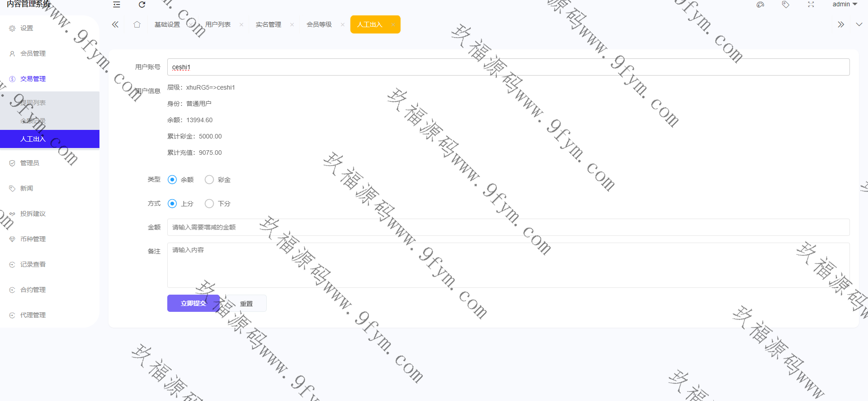Click the sidebar collapse menu icon
Screen dimensions: 868x401
point(117,5)
